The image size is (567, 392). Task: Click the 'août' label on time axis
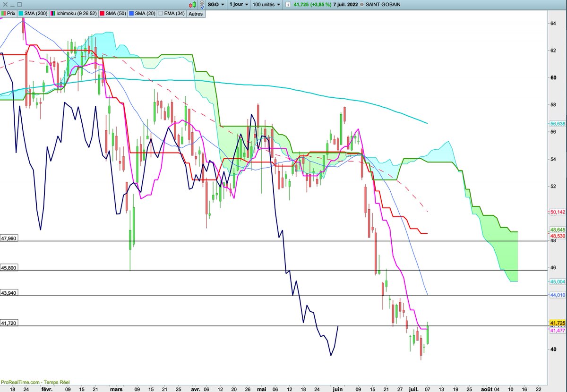[x=487, y=389]
